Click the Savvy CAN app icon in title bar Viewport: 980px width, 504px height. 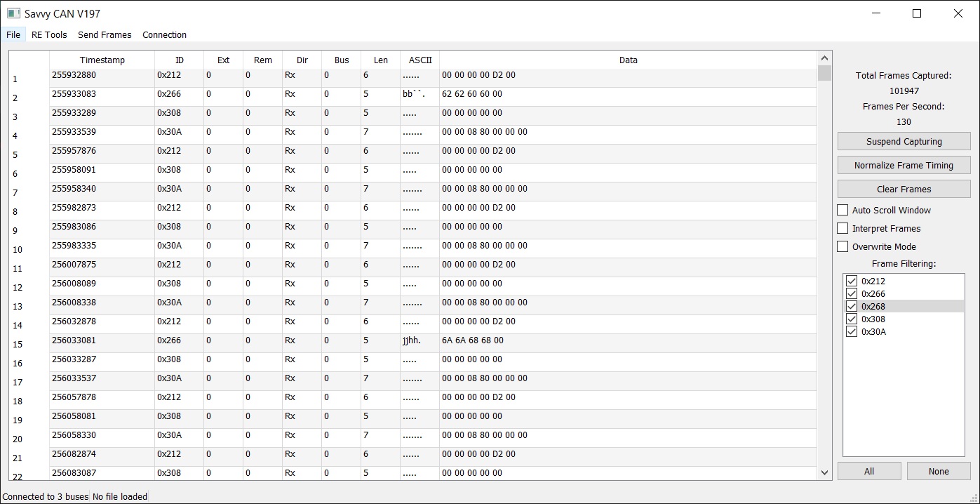13,13
